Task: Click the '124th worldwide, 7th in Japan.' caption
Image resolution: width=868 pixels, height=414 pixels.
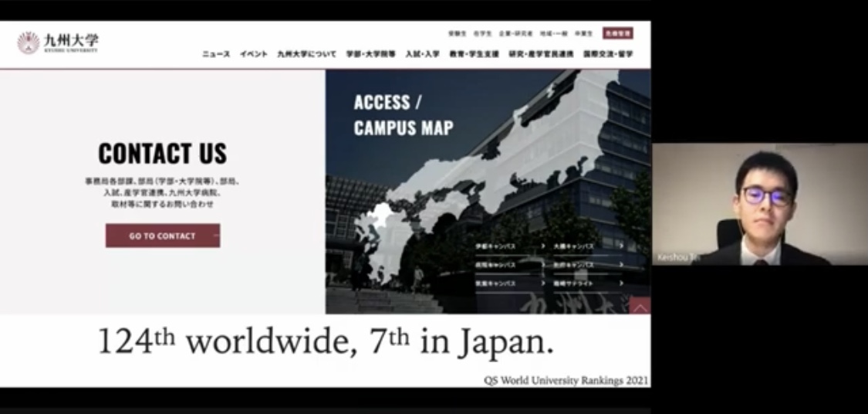Action: pos(326,341)
